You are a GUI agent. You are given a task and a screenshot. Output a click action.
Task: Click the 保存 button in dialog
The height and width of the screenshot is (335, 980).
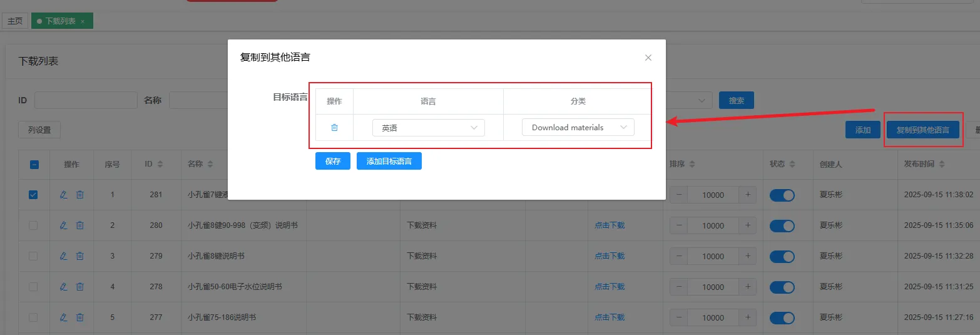click(332, 162)
